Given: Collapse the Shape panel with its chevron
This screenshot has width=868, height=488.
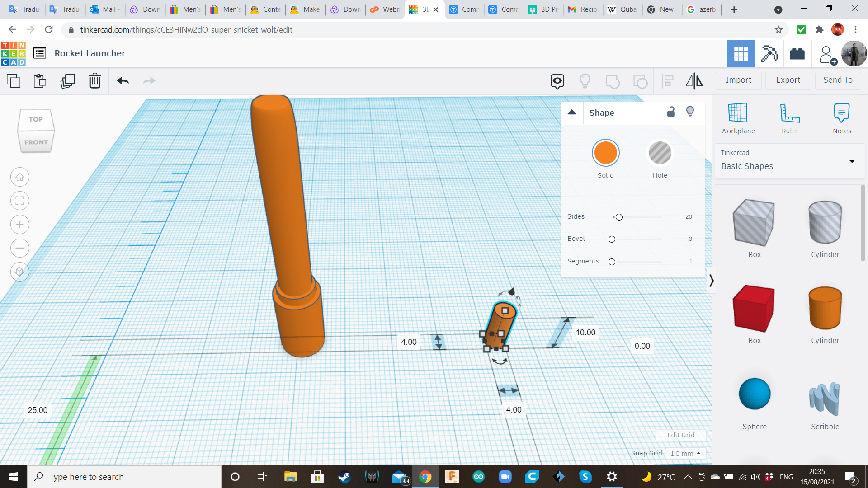Looking at the screenshot, I should (x=572, y=113).
